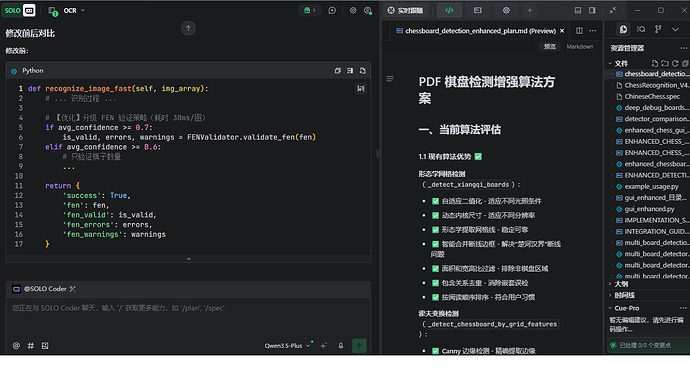
Task: Click the prompt optimize sparkle icon
Action: [324, 346]
